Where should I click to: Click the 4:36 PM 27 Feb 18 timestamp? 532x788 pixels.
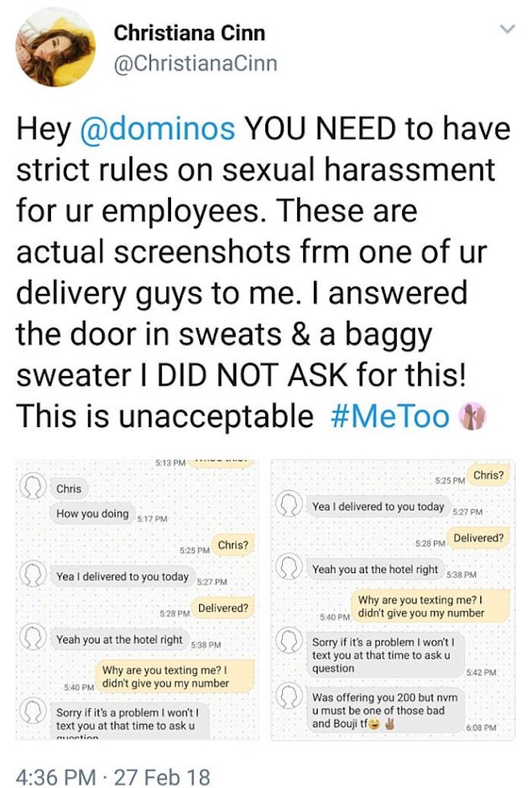[x=113, y=776]
